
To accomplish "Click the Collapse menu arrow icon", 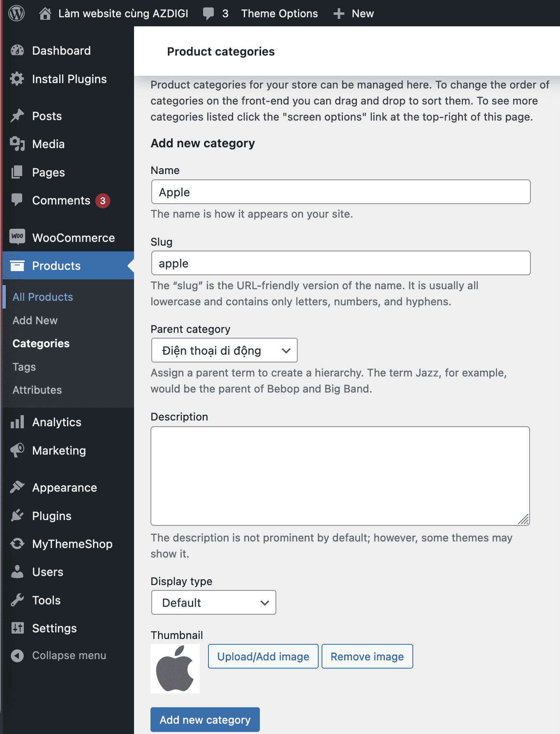I will click(x=17, y=655).
